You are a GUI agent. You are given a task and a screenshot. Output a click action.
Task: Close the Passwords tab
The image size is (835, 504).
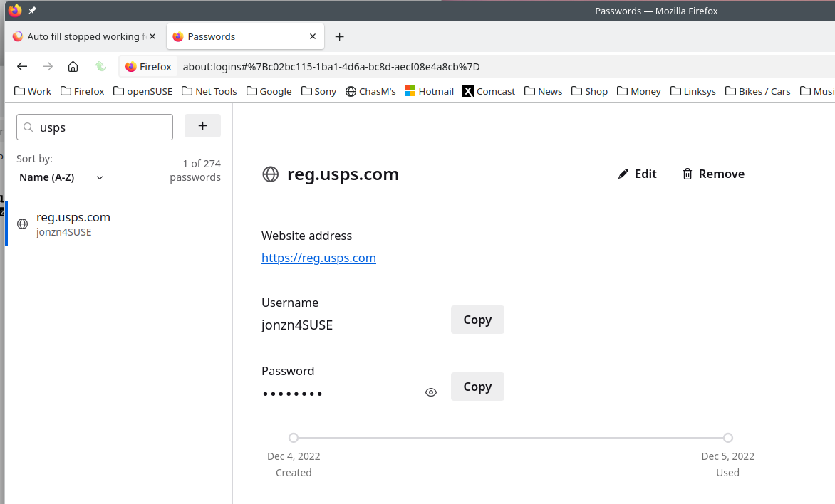click(x=313, y=36)
